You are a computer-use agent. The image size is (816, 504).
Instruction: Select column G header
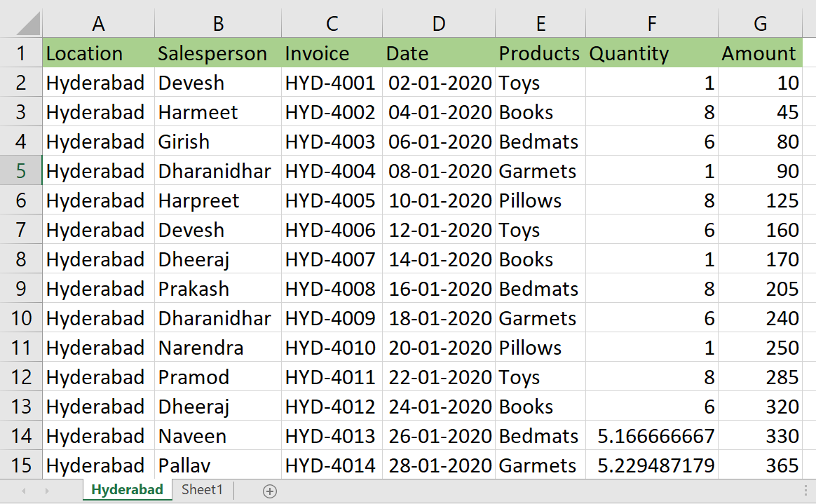click(760, 23)
